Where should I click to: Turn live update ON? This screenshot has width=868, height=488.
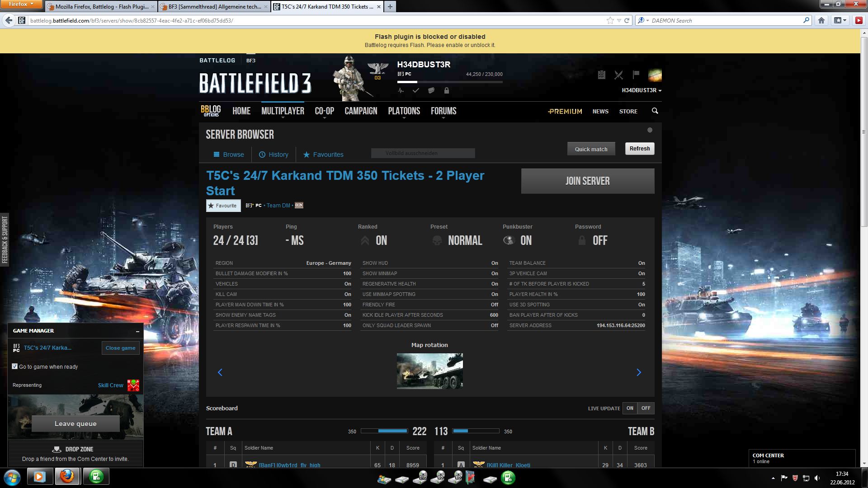(630, 408)
